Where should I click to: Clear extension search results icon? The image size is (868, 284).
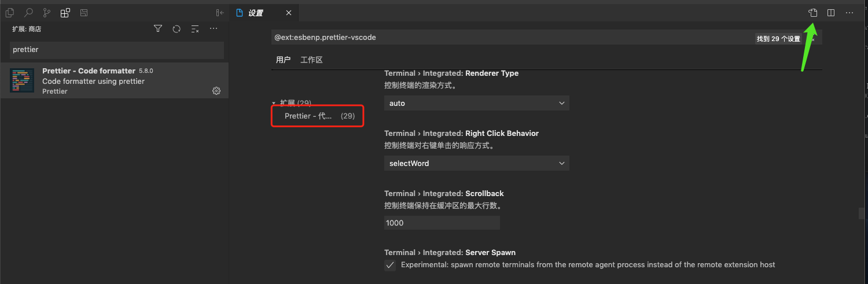click(195, 29)
